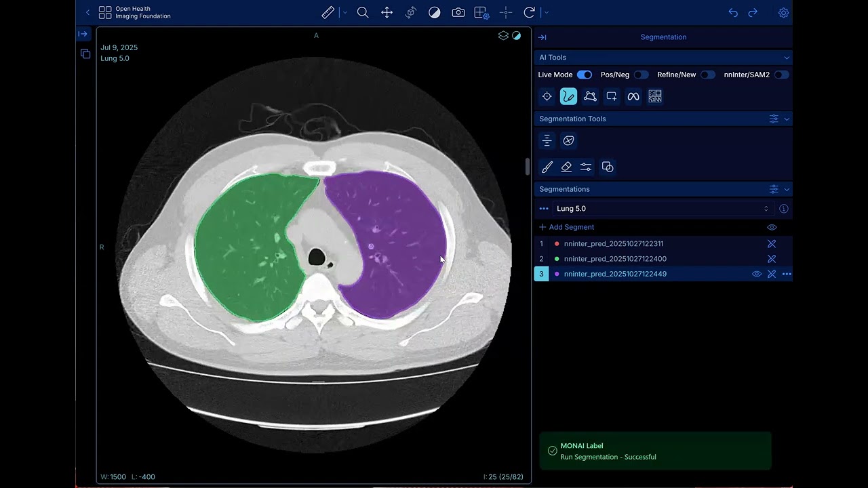Click the 3D rotate trackball tool

(410, 12)
